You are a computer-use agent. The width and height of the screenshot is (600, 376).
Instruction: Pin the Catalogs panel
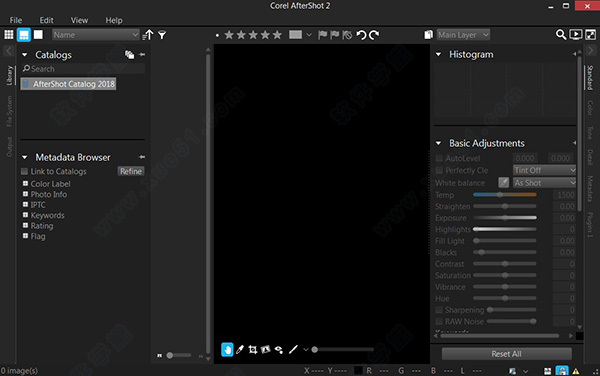[x=142, y=55]
